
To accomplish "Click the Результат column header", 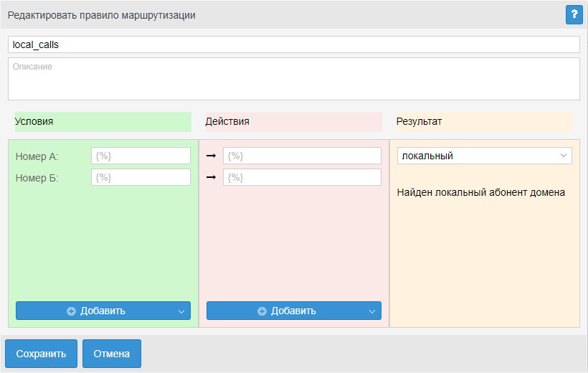I will point(484,122).
